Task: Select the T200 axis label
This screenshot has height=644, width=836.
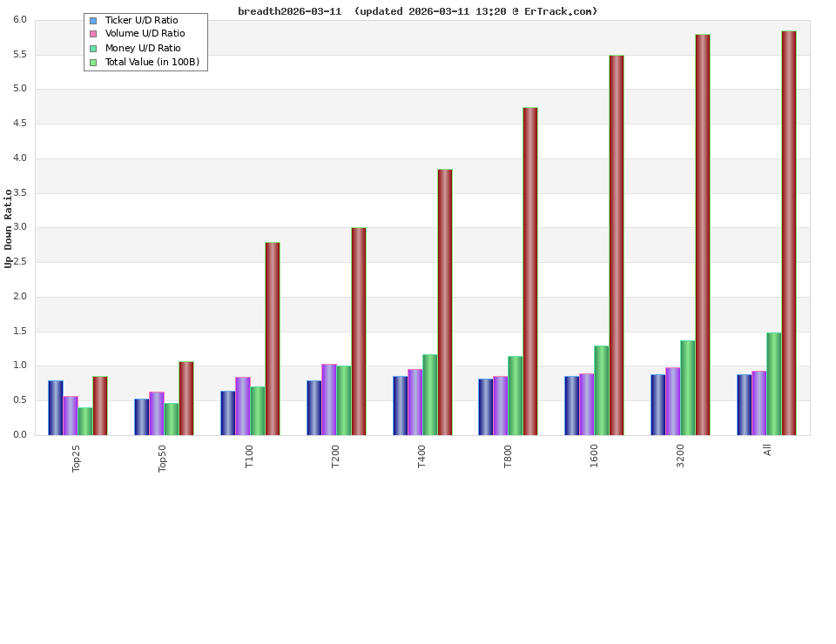Action: 335,456
